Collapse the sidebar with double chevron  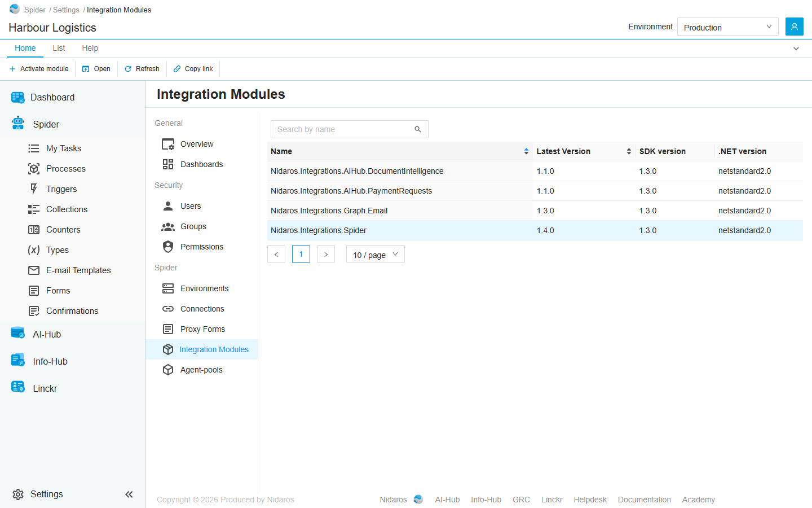tap(129, 494)
